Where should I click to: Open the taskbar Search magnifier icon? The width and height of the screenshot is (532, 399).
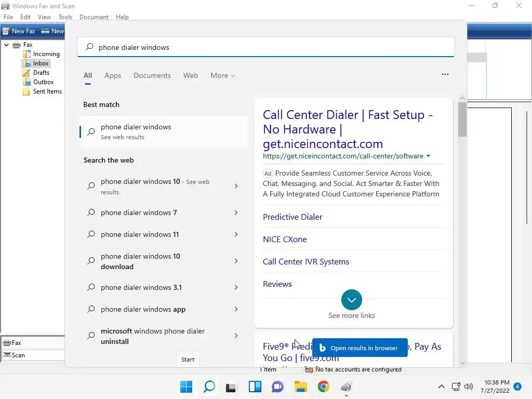pos(209,387)
